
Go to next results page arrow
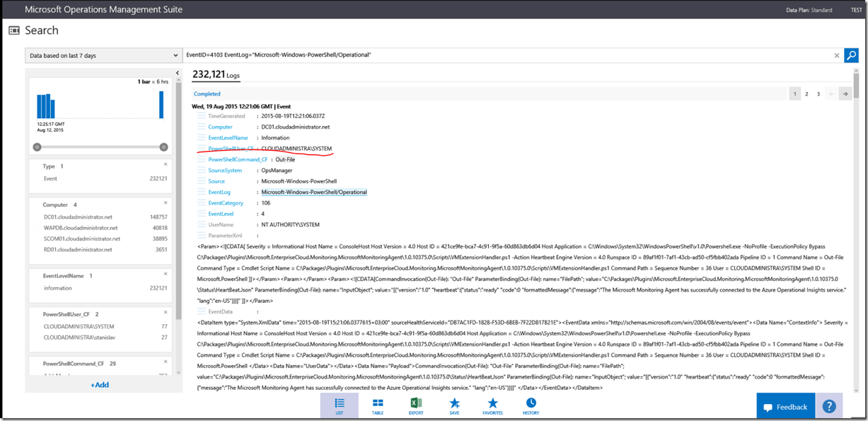(x=844, y=93)
